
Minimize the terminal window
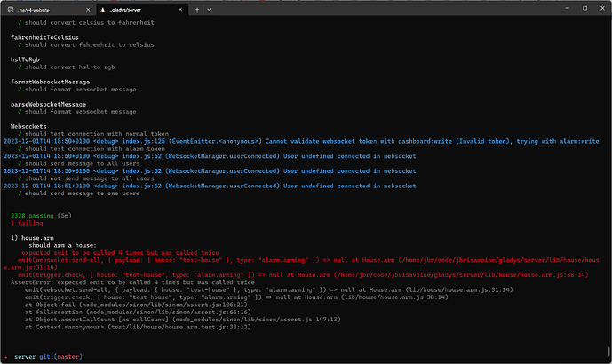[x=567, y=8]
